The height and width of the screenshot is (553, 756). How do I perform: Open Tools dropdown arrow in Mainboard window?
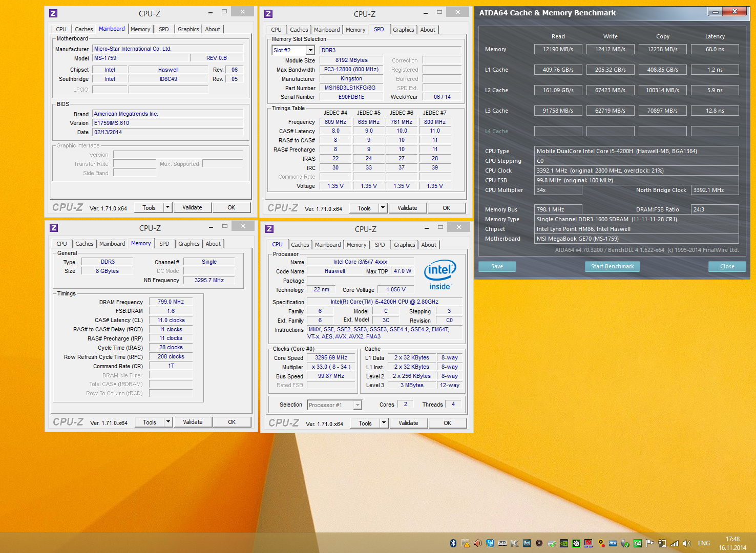pos(167,207)
